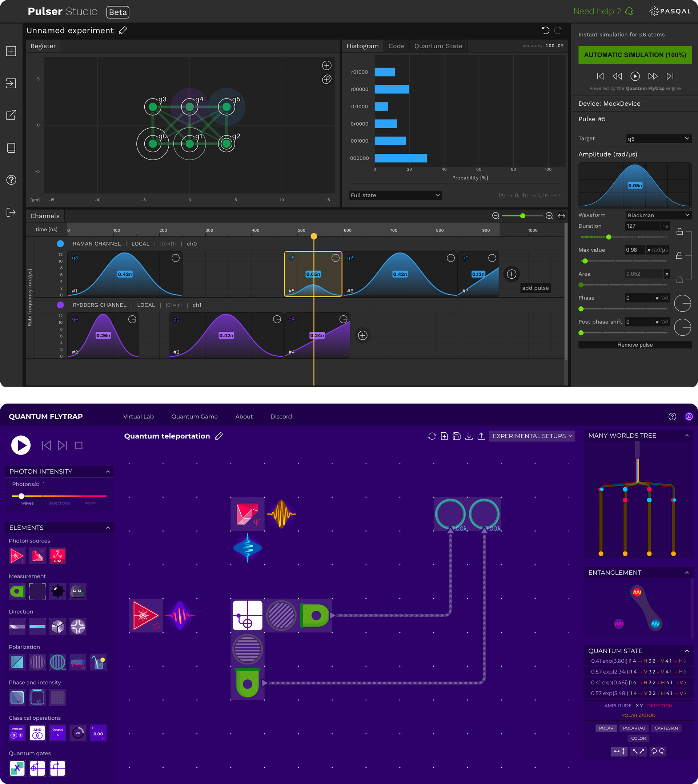This screenshot has height=784, width=698.
Task: Click the export share icon in Pulser sidebar
Action: pyautogui.click(x=11, y=115)
